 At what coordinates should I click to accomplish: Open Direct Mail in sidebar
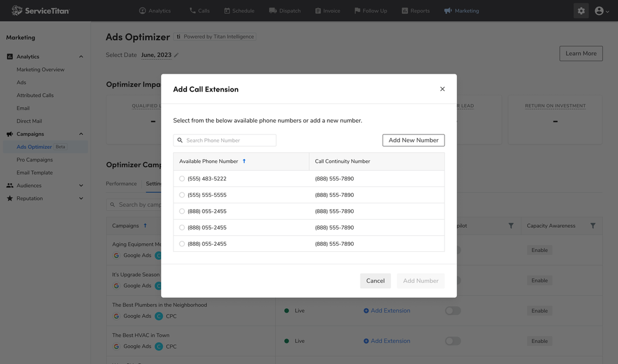29,121
